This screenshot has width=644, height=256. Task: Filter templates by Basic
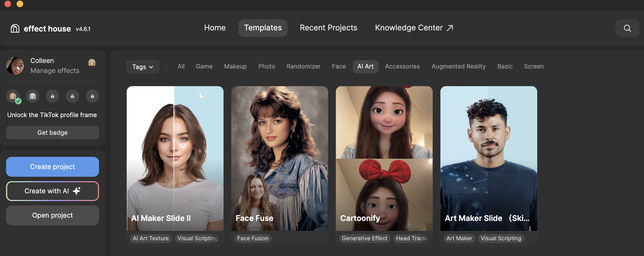pyautogui.click(x=505, y=67)
